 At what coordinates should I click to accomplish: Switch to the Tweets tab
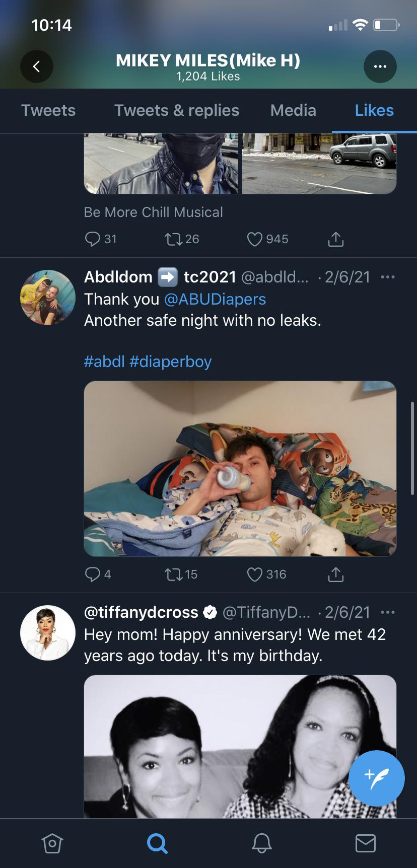pyautogui.click(x=48, y=110)
